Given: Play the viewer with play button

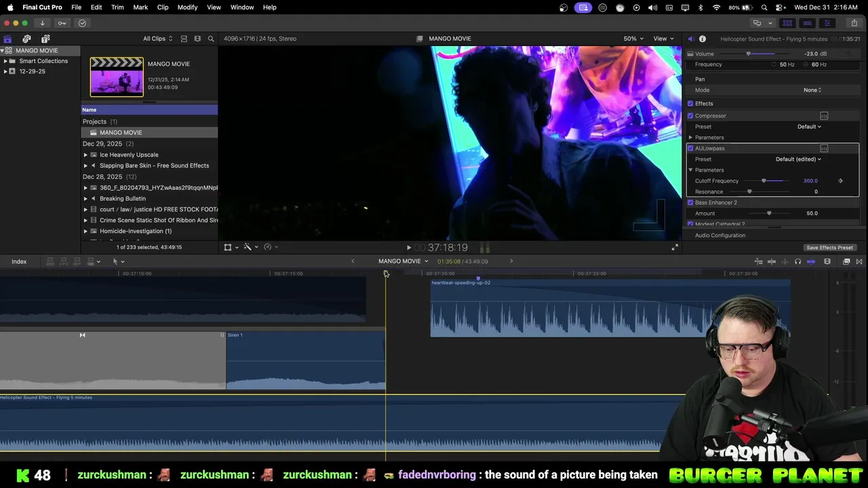Looking at the screenshot, I should click(409, 248).
